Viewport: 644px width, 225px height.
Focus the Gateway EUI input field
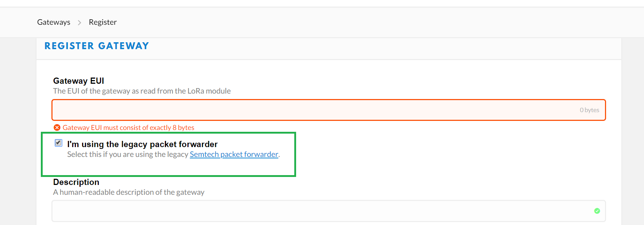329,110
